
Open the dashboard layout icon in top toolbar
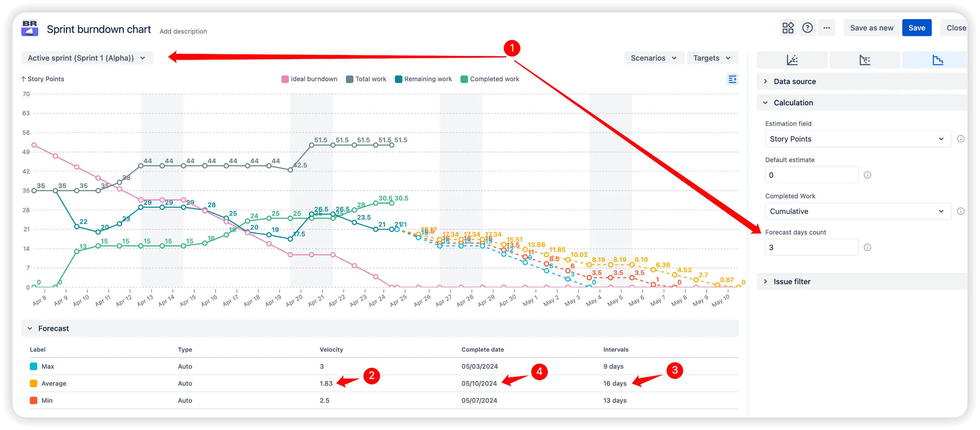788,28
